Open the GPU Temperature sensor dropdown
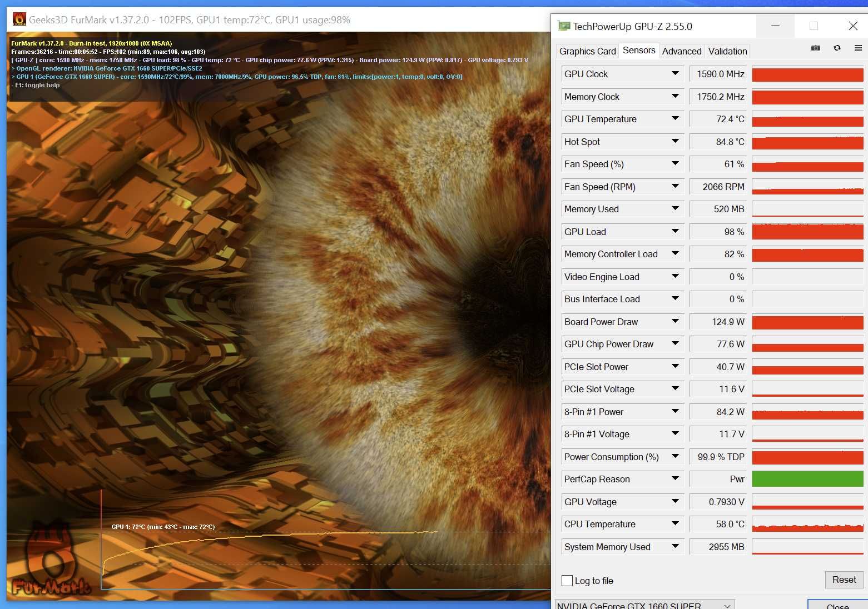 pos(675,119)
